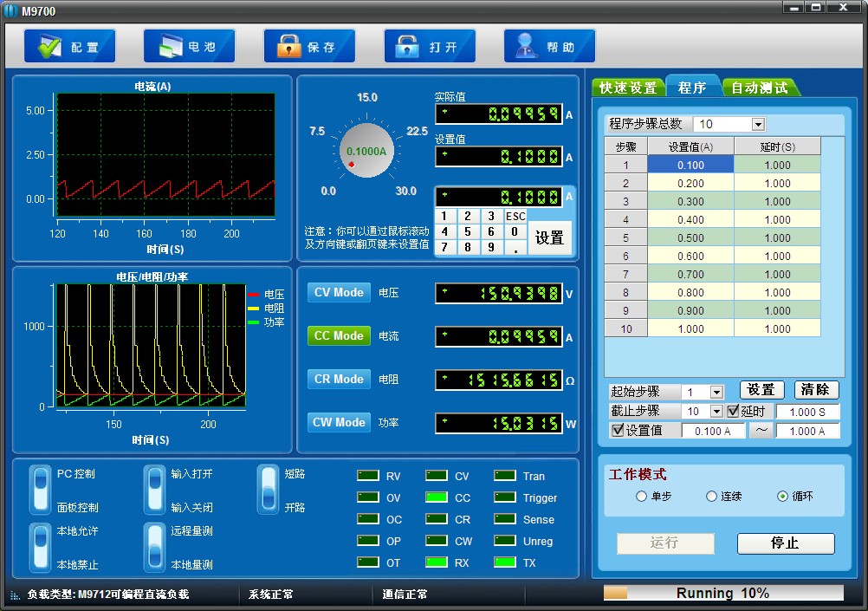This screenshot has width=868, height=611.
Task: Click the CW Mode button
Action: pyautogui.click(x=339, y=422)
